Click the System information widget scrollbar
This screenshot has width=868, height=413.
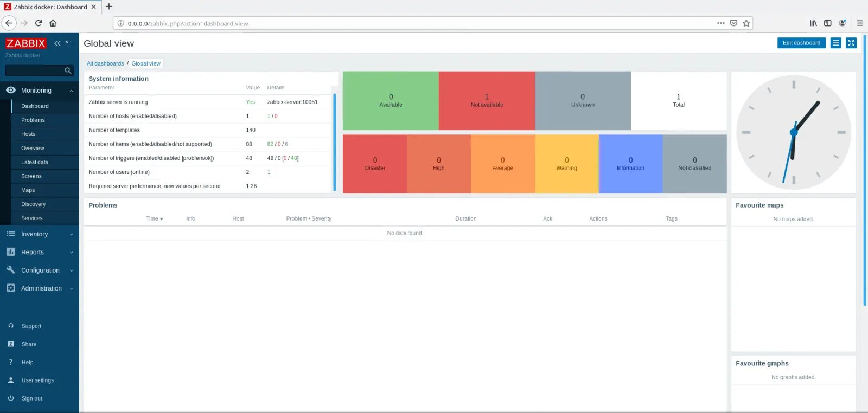point(334,142)
